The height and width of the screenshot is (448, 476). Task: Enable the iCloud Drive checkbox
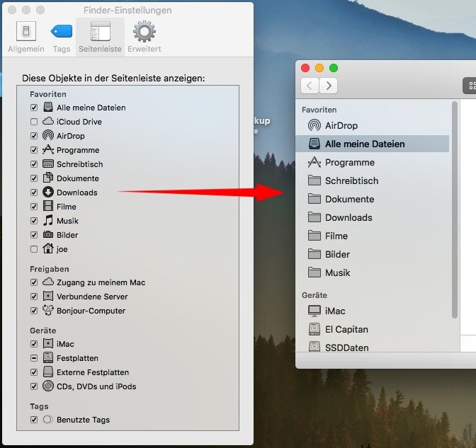(x=34, y=122)
